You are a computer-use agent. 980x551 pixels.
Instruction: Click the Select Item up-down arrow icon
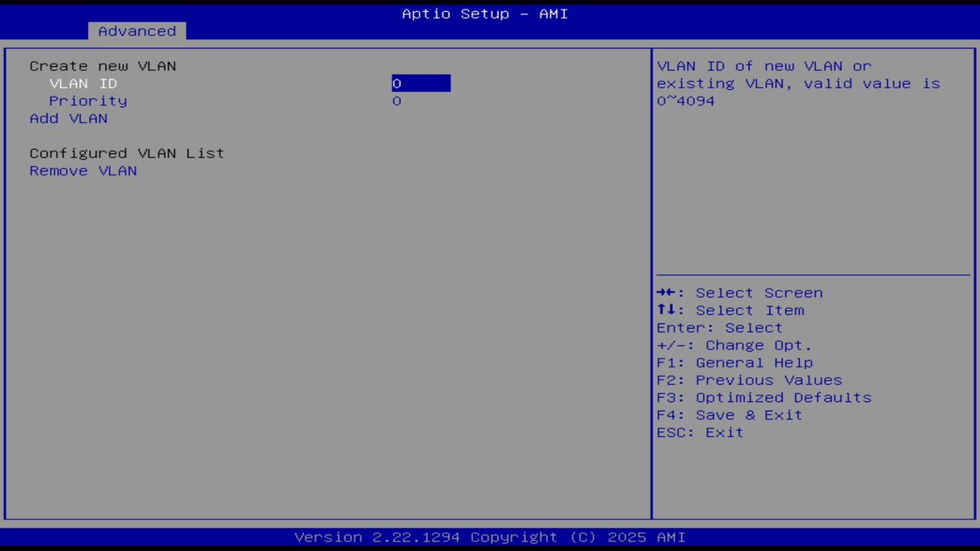667,310
